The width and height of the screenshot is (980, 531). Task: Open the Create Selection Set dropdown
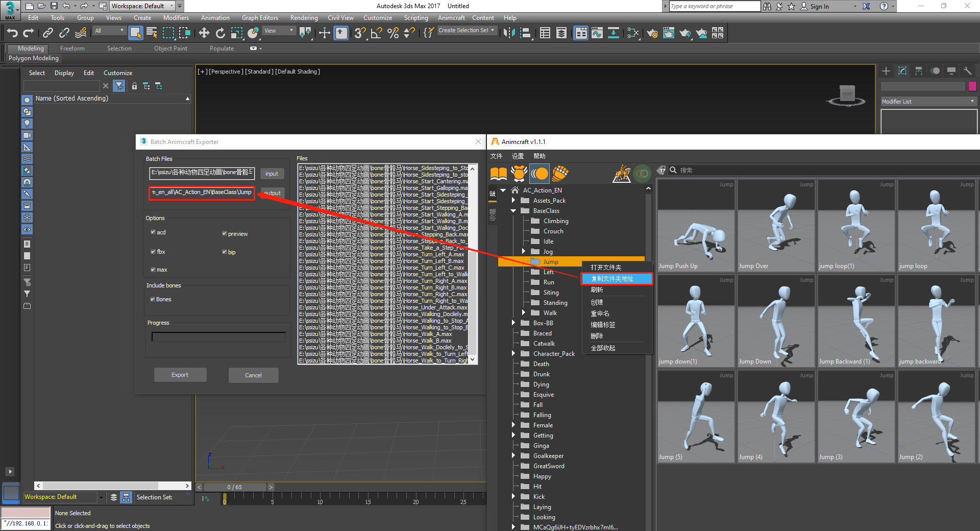(467, 31)
